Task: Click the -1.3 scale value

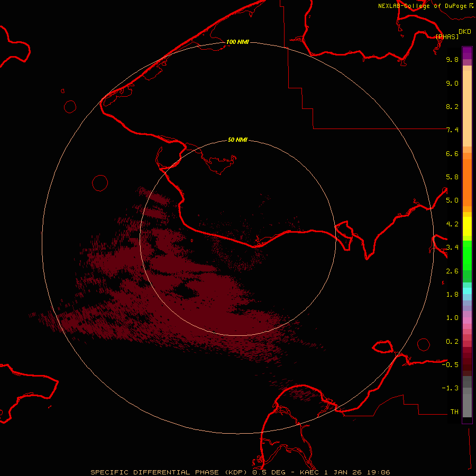Action: [450, 388]
